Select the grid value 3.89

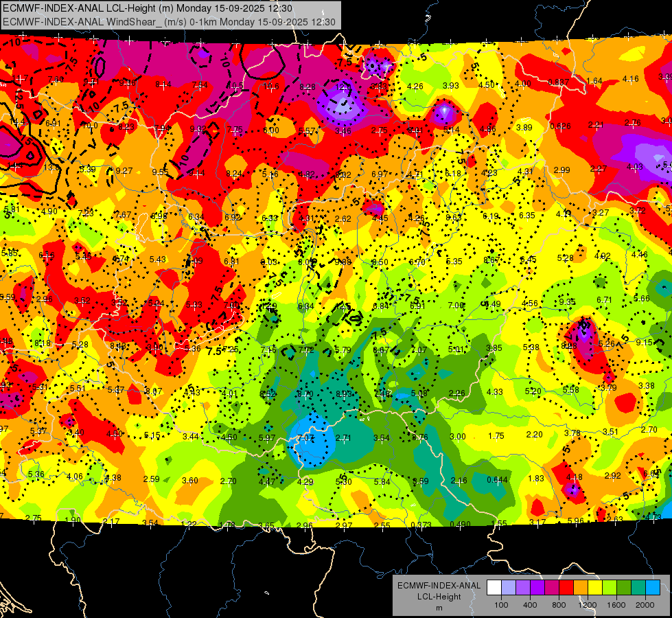(524, 127)
